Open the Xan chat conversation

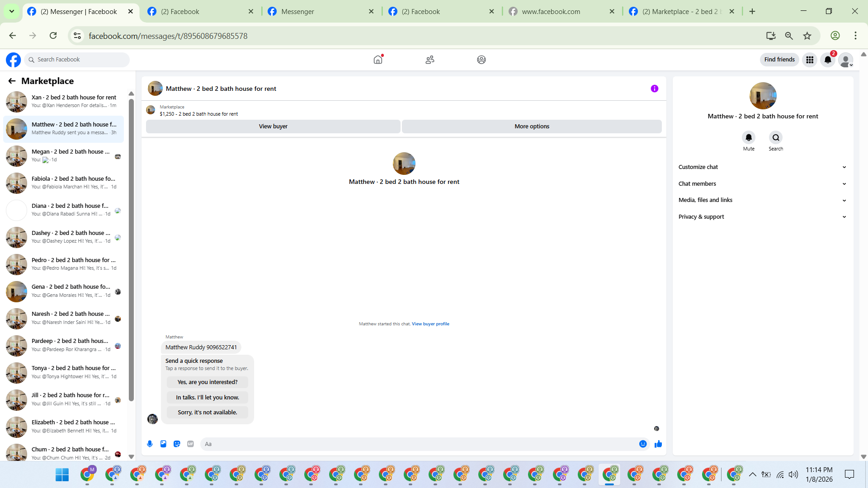[x=63, y=102]
